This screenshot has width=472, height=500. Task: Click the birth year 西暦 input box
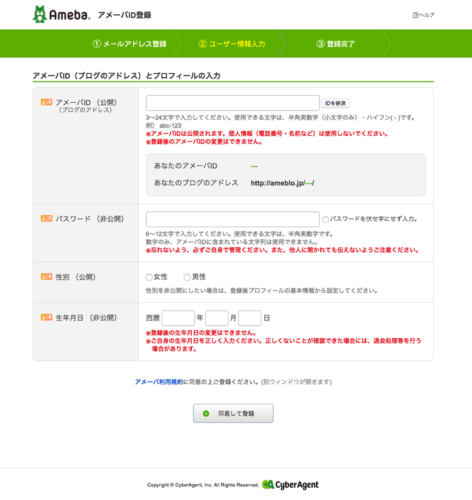point(178,318)
